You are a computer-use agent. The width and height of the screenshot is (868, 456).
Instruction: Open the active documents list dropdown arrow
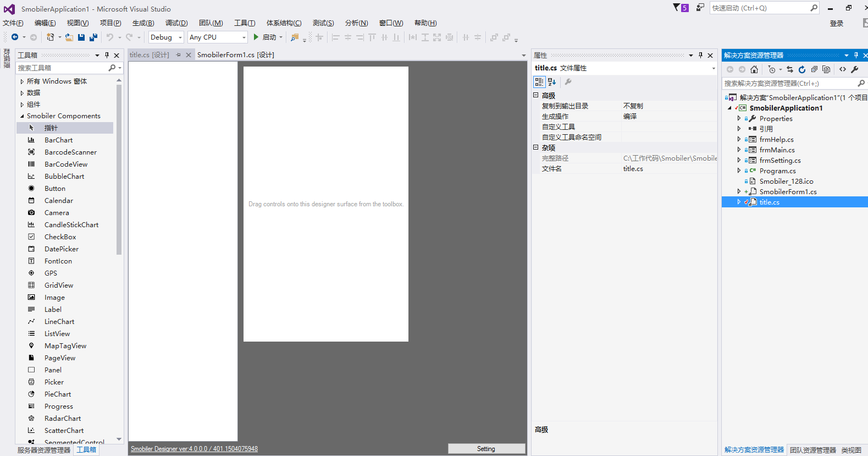[x=523, y=56]
